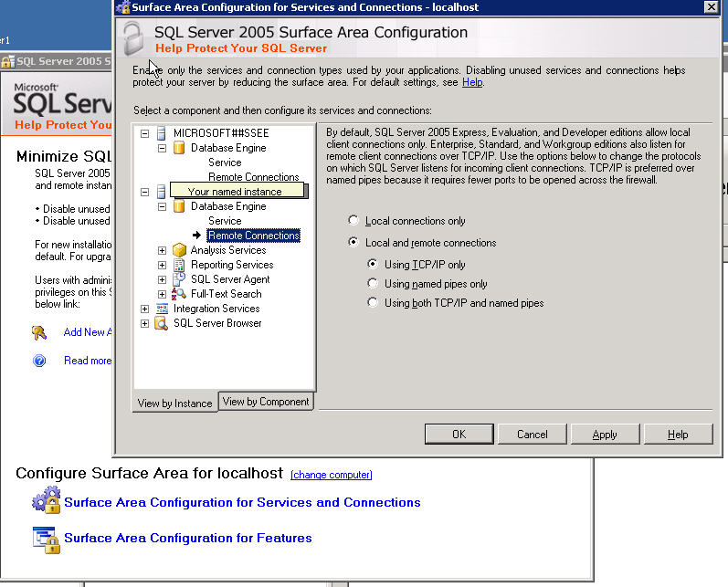Click the MICROSOFT##SSEE server instance icon
The height and width of the screenshot is (587, 728).
tap(161, 133)
